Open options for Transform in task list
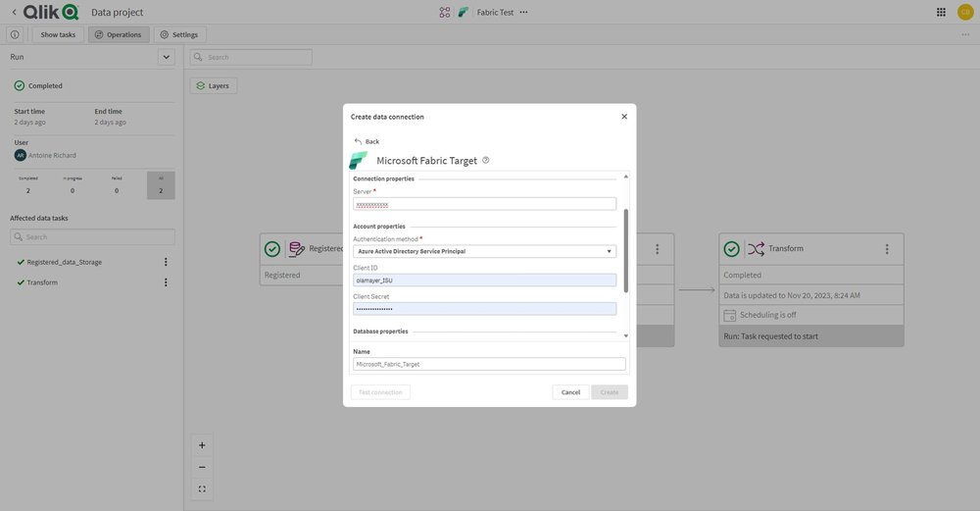The width and height of the screenshot is (980, 511). click(166, 282)
